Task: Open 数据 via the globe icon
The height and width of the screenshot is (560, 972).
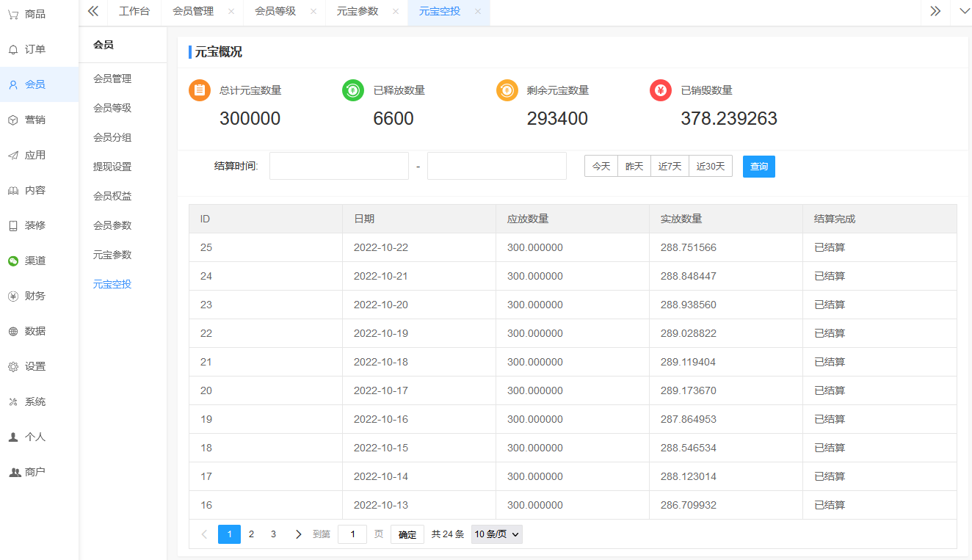Action: pos(13,331)
